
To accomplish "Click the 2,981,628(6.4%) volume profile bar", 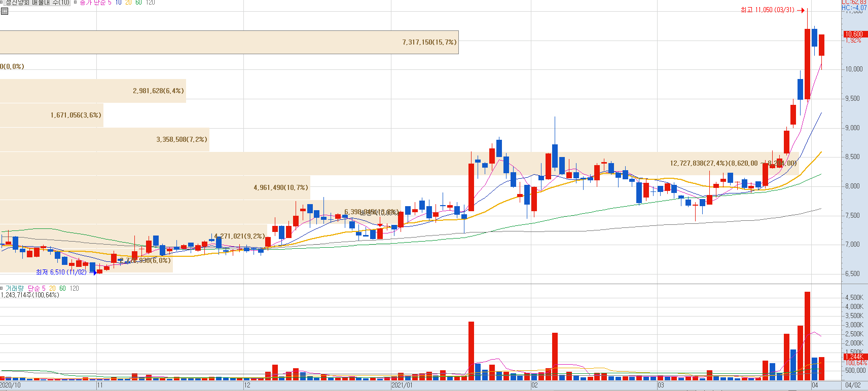I will 93,91.
